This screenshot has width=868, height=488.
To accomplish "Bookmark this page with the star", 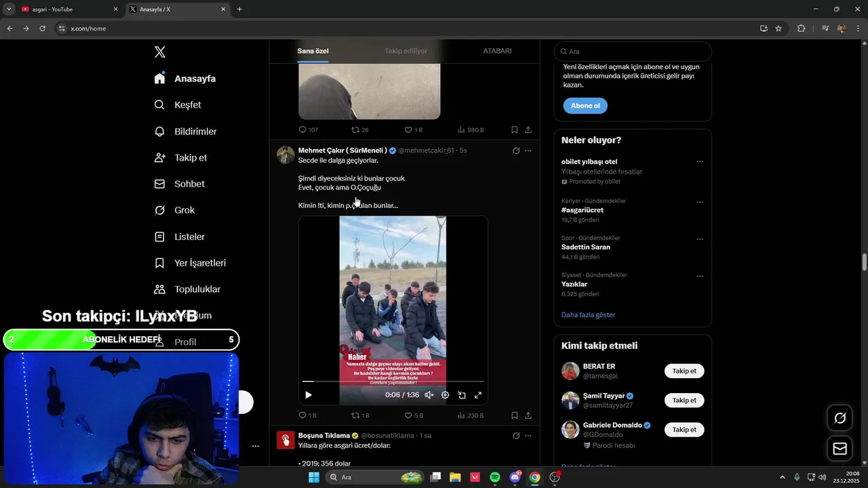I will [778, 28].
